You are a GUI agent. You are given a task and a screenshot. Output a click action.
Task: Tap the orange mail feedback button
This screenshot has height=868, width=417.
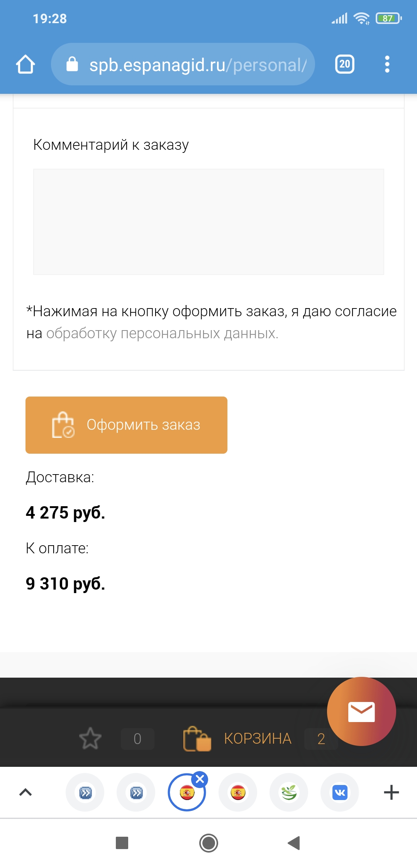tap(361, 711)
